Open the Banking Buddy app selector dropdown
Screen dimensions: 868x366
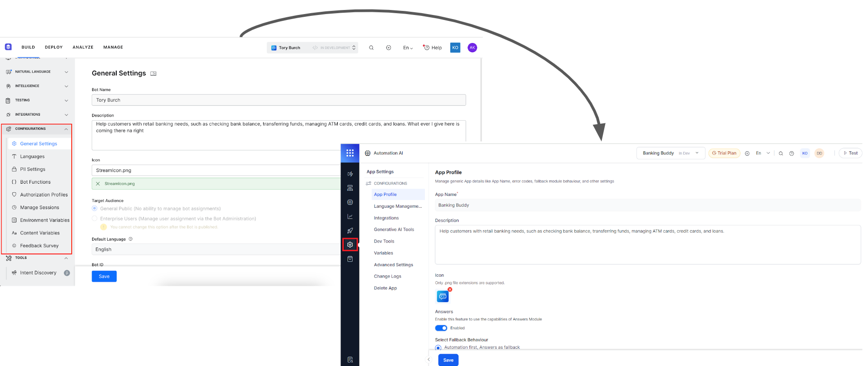(x=670, y=153)
